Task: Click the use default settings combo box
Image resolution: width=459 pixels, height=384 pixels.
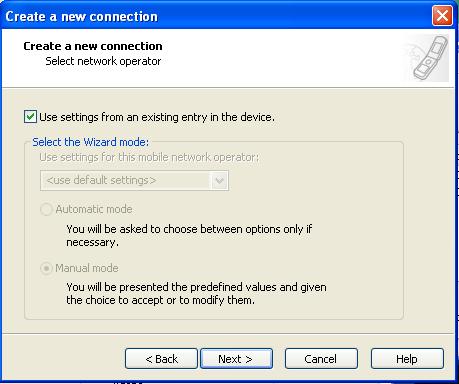Action: [x=134, y=181]
